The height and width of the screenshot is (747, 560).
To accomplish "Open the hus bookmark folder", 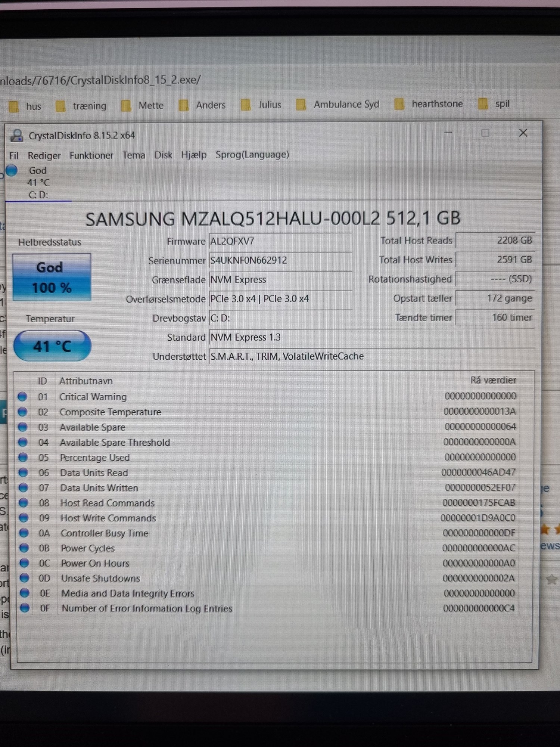I will [25, 106].
